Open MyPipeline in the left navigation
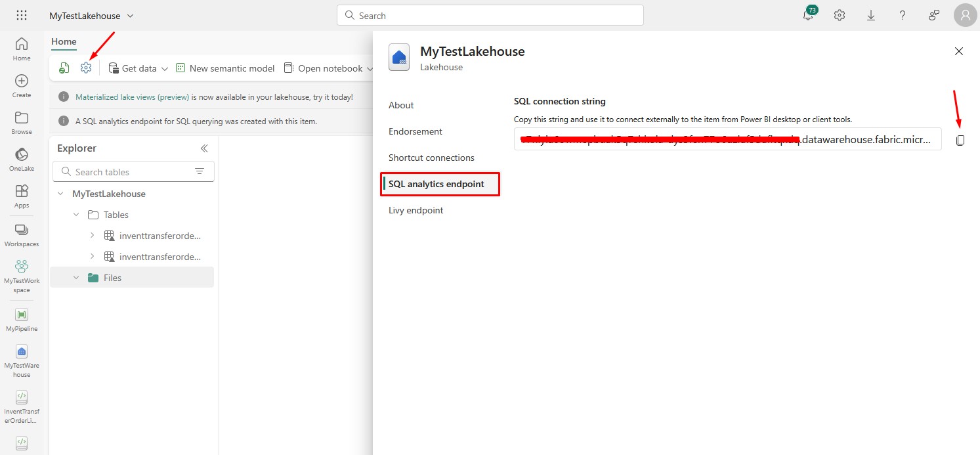The image size is (980, 455). [x=22, y=320]
